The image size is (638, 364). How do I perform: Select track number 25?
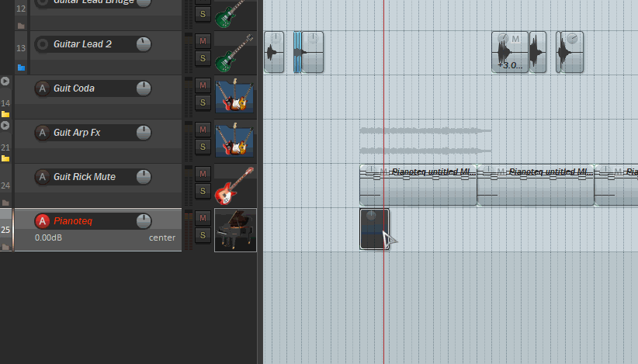pyautogui.click(x=5, y=230)
